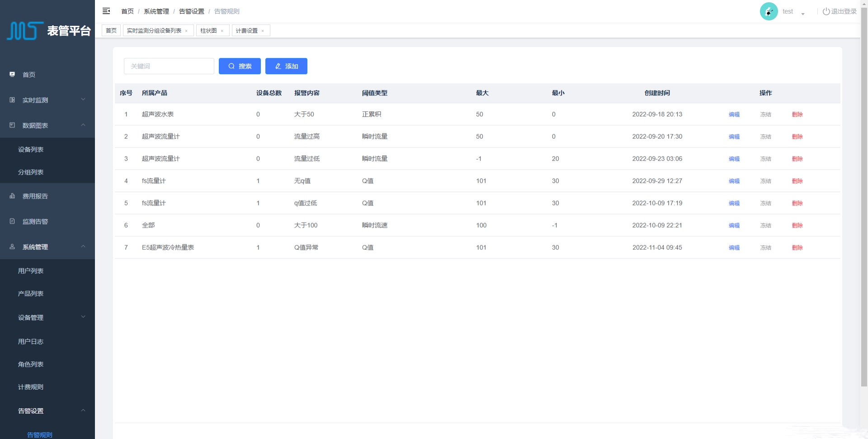This screenshot has width=868, height=439.
Task: Click the 搜索 search button
Action: (x=240, y=66)
